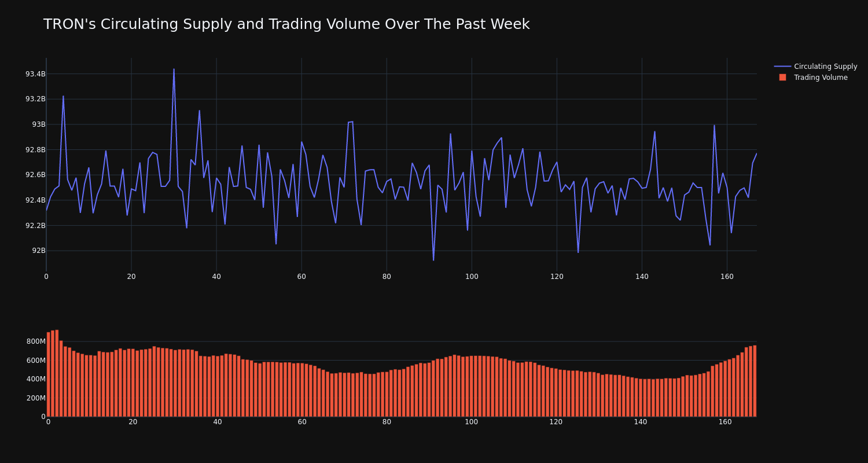This screenshot has height=463, width=868.
Task: Click the 60 tick on supply chart x-axis
Action: click(301, 277)
